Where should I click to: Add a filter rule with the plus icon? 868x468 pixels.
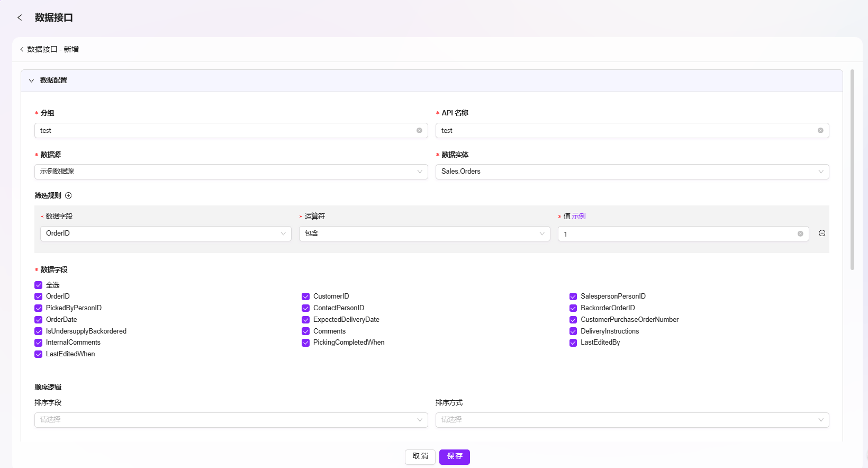tap(68, 195)
